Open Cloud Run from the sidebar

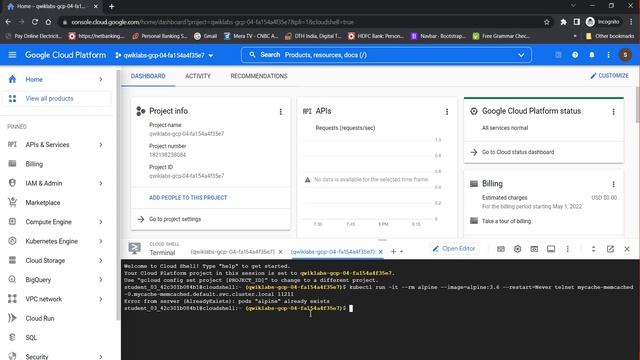[x=40, y=318]
